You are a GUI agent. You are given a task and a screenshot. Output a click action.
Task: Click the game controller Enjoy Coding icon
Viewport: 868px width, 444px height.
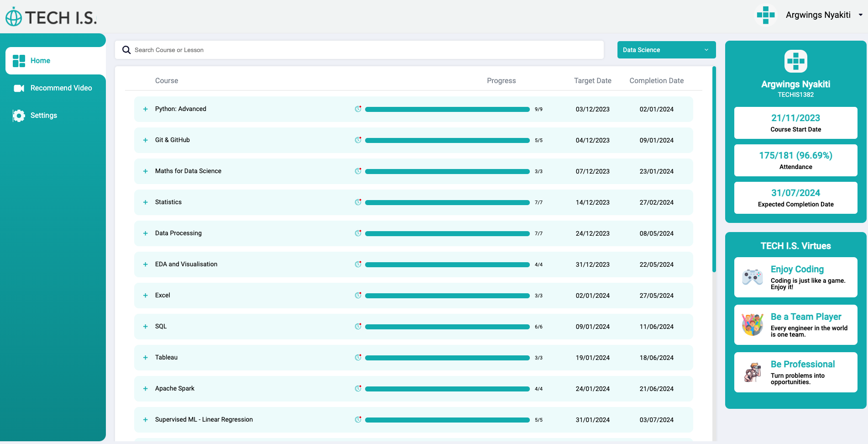[752, 277]
